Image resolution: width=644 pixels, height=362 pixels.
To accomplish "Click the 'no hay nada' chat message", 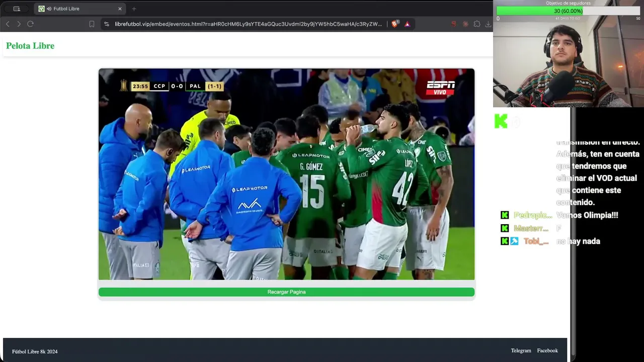I will pos(578,241).
